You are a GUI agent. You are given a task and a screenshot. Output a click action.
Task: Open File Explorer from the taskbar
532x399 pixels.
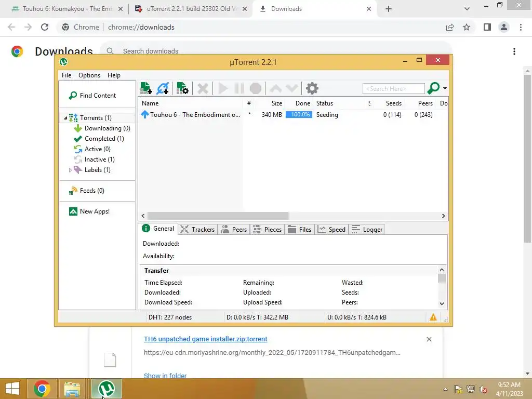coord(72,389)
